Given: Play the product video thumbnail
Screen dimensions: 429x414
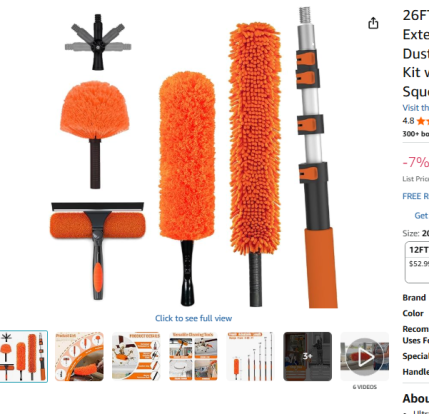Looking at the screenshot, I should click(365, 356).
